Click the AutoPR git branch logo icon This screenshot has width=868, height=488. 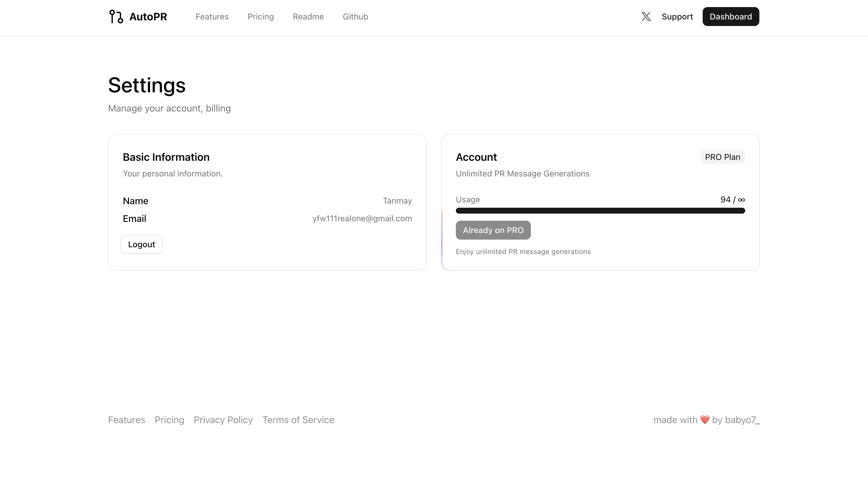click(x=116, y=17)
